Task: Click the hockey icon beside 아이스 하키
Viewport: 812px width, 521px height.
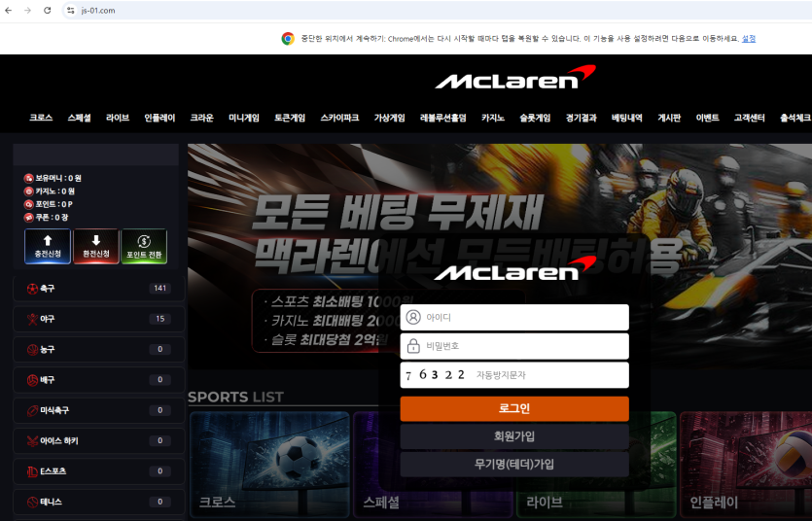Action: [33, 440]
